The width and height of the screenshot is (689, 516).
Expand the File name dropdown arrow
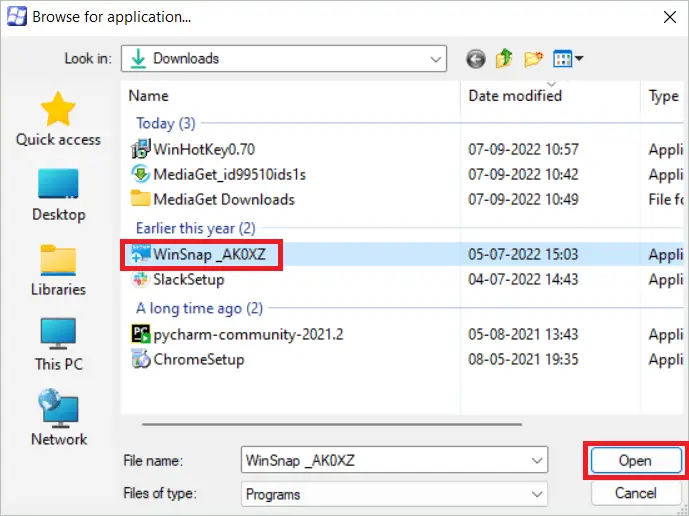(x=537, y=461)
